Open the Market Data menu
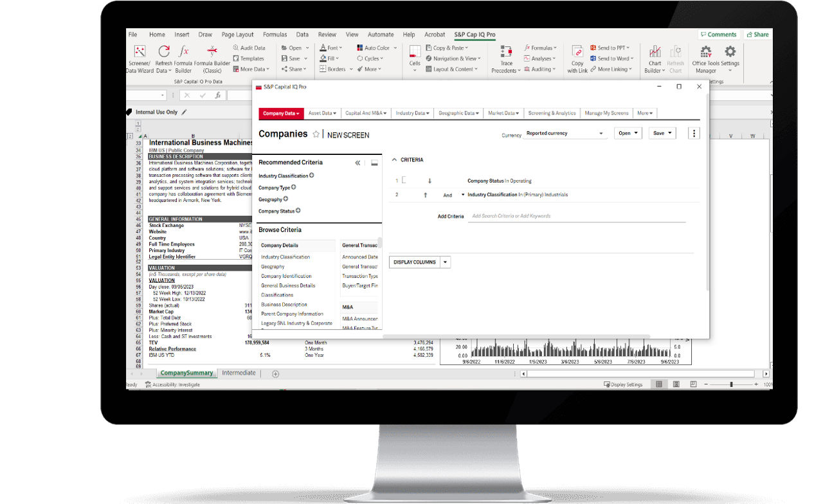Viewport: 823px width, 504px height. click(x=503, y=113)
